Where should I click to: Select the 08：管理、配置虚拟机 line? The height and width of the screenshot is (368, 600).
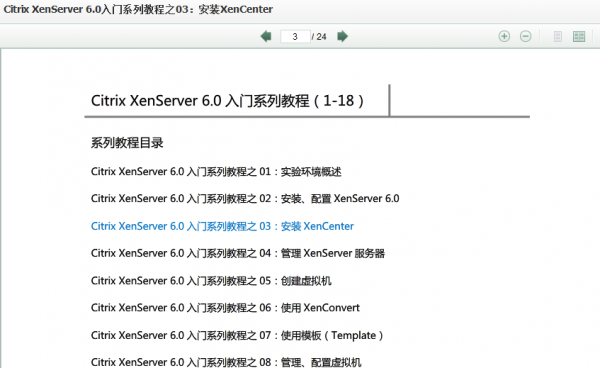click(226, 362)
